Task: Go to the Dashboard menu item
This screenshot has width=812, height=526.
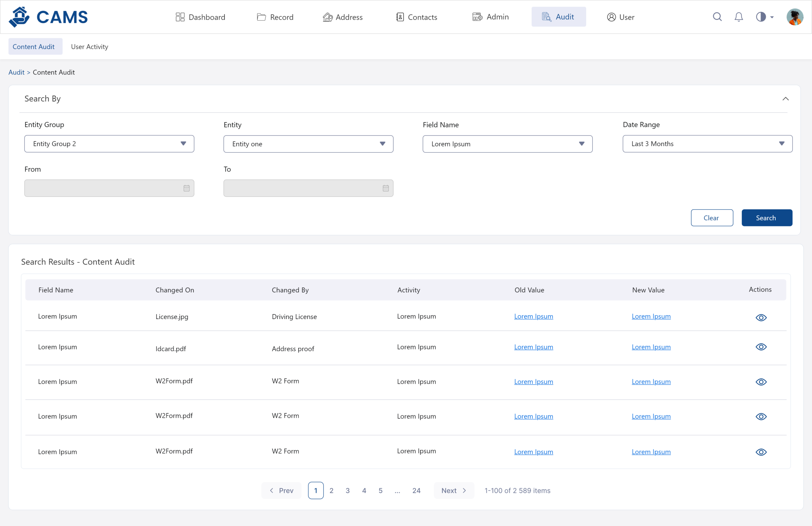Action: click(x=200, y=17)
